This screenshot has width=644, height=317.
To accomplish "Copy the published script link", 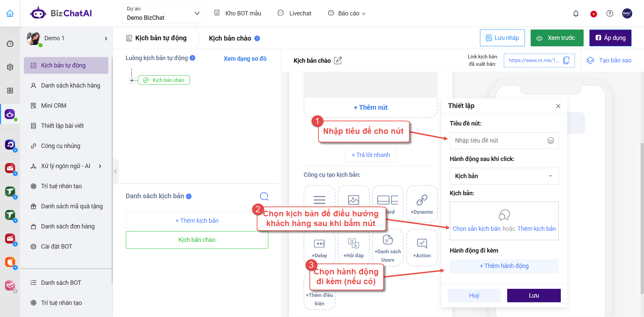I will [567, 60].
